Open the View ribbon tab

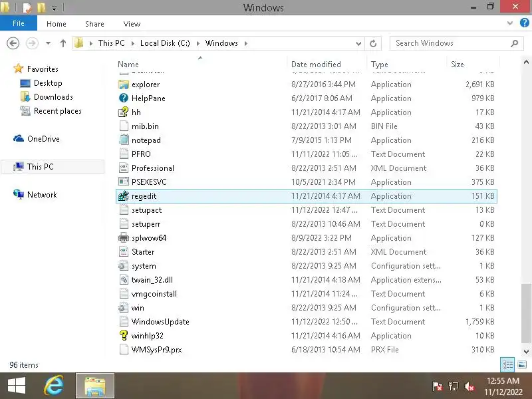[132, 24]
